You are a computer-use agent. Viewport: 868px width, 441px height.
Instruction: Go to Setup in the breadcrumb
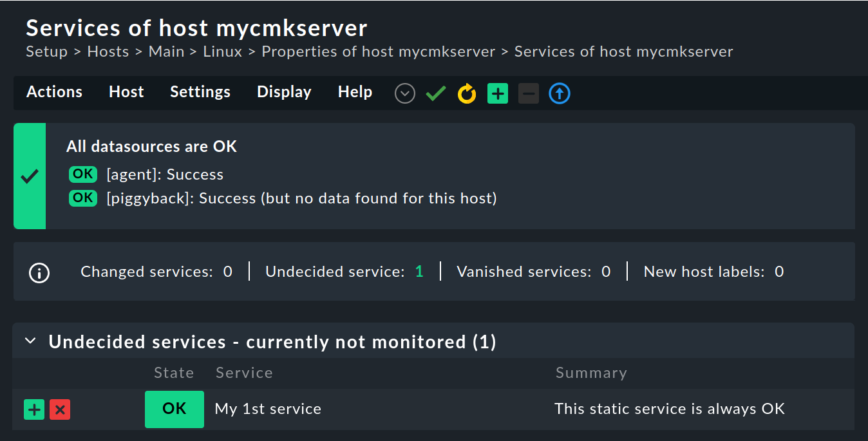(x=46, y=52)
